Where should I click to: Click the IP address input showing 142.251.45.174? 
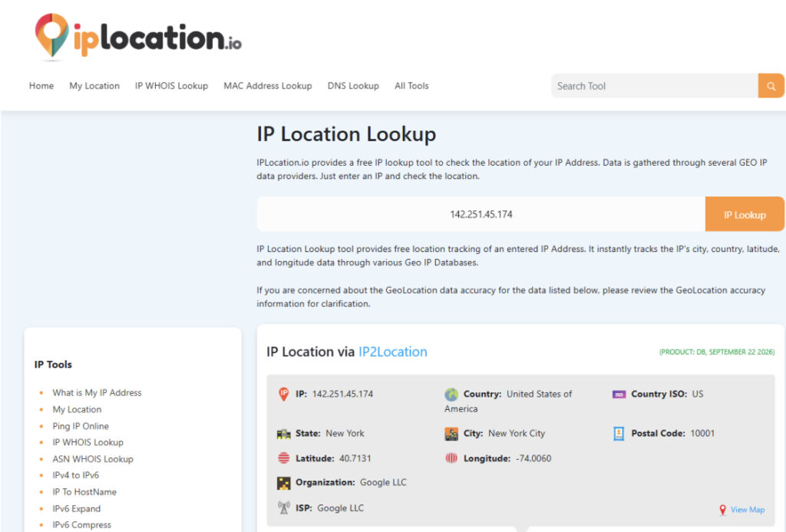(481, 214)
